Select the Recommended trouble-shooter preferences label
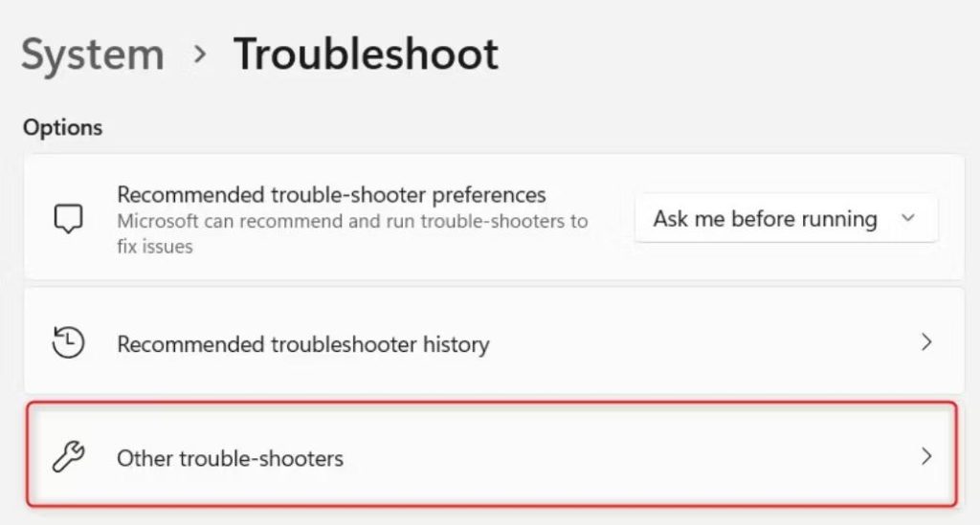980x525 pixels. coord(331,195)
